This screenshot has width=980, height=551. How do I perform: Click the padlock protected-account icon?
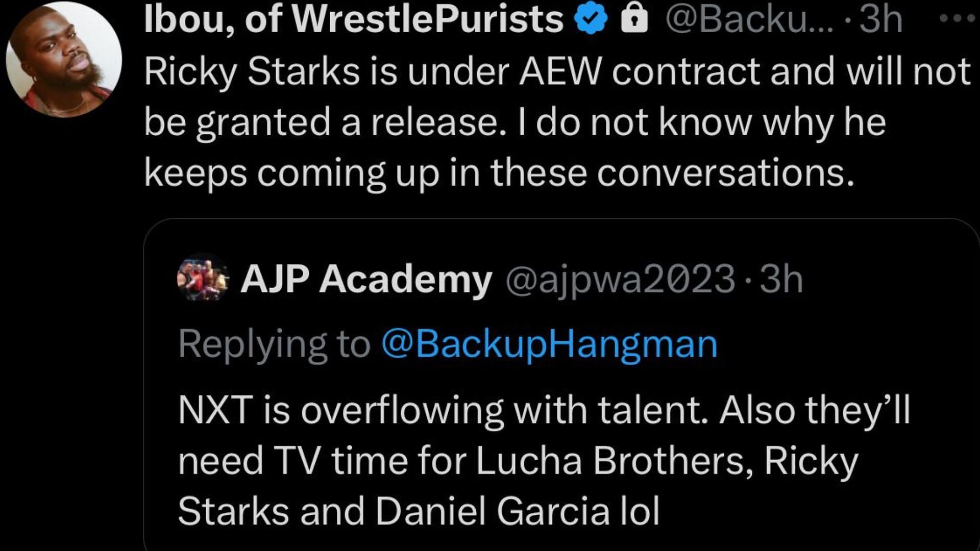pos(634,19)
